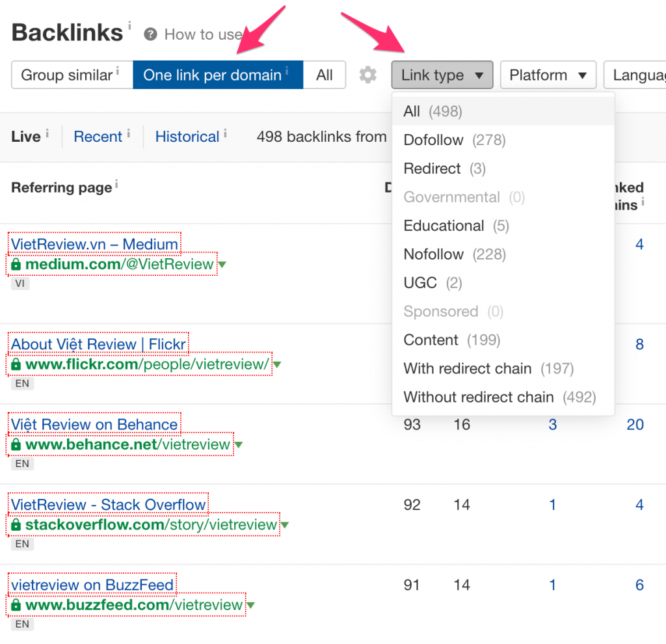Click info icon next to Historical
This screenshot has height=644, width=666.
click(225, 133)
